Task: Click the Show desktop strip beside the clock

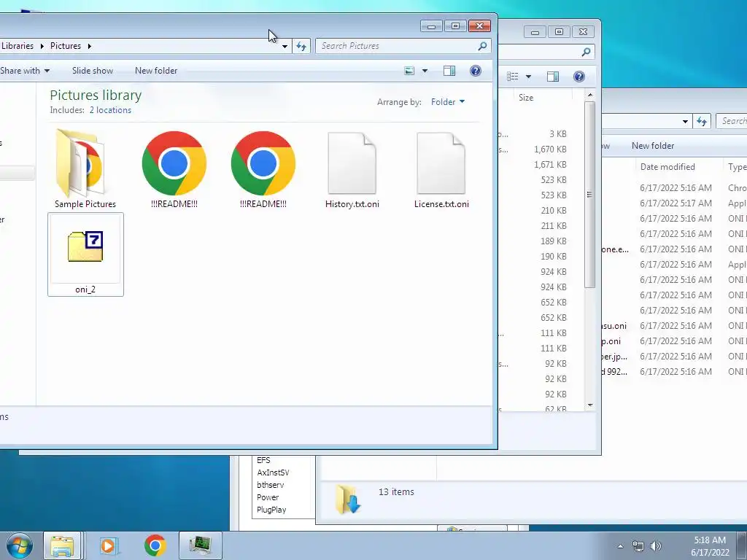Action: [742, 545]
